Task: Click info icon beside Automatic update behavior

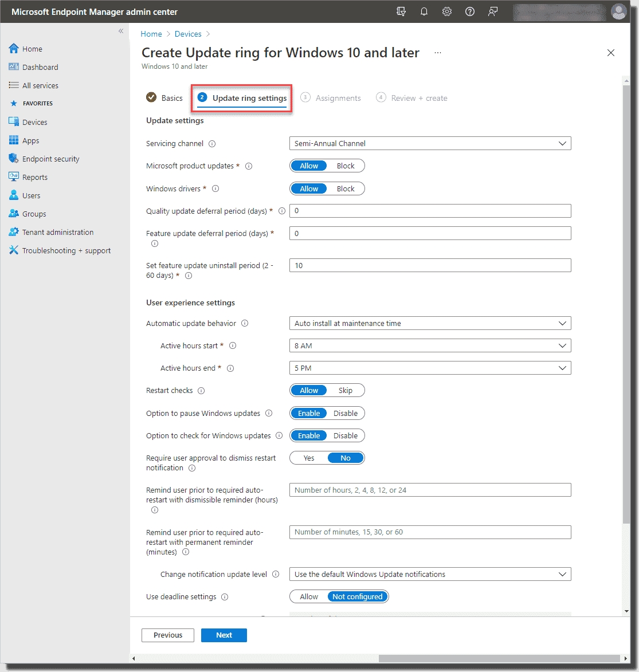Action: click(x=245, y=323)
